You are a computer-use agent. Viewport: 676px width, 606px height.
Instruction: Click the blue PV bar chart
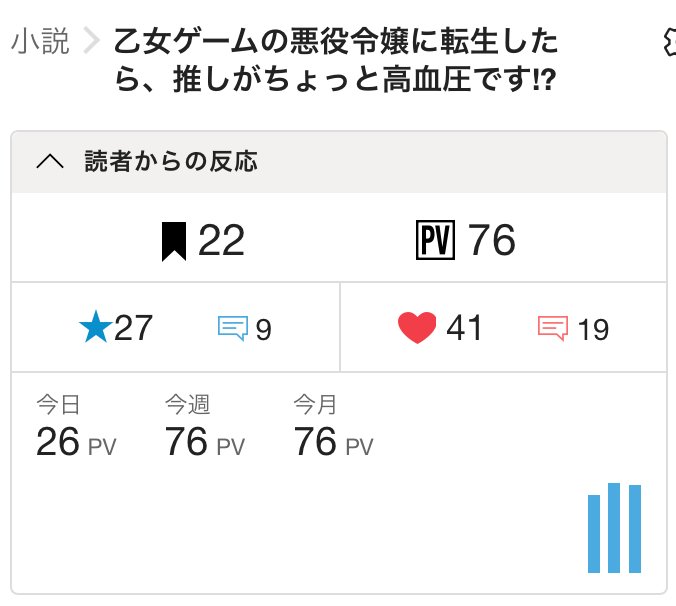[614, 528]
